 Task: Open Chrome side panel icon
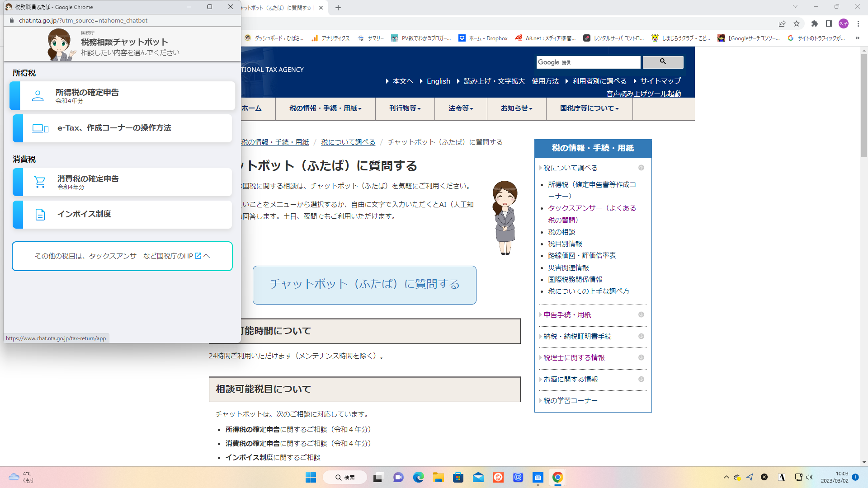tap(829, 23)
